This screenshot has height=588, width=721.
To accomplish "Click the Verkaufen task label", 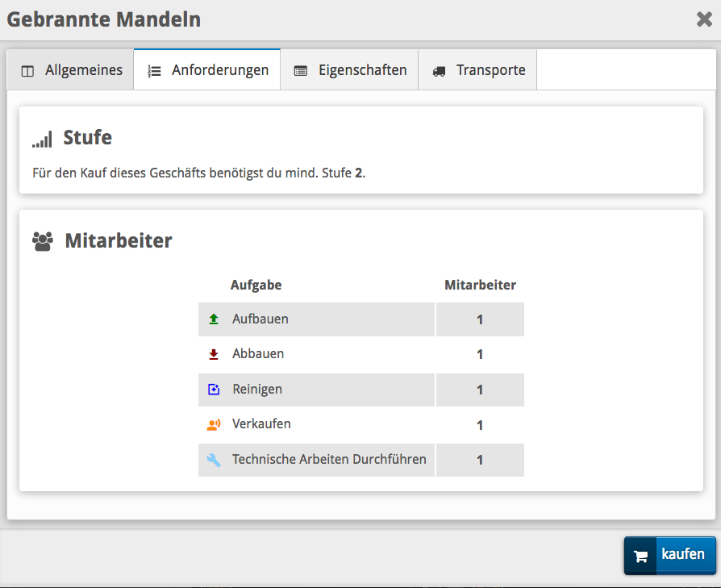I will 261,424.
